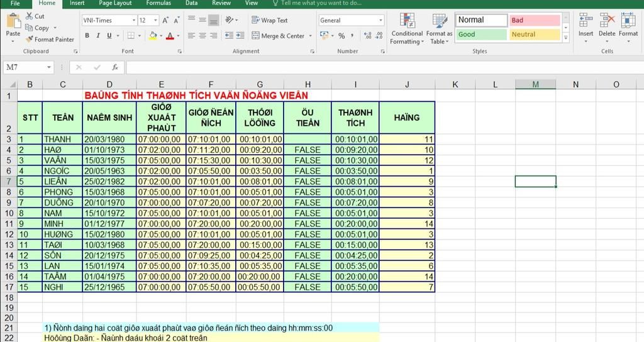The image size is (644, 342).
Task: Apply Comma Style format
Action: (x=352, y=36)
